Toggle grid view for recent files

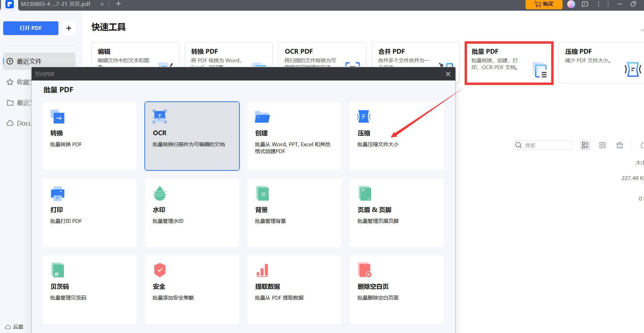[x=602, y=145]
